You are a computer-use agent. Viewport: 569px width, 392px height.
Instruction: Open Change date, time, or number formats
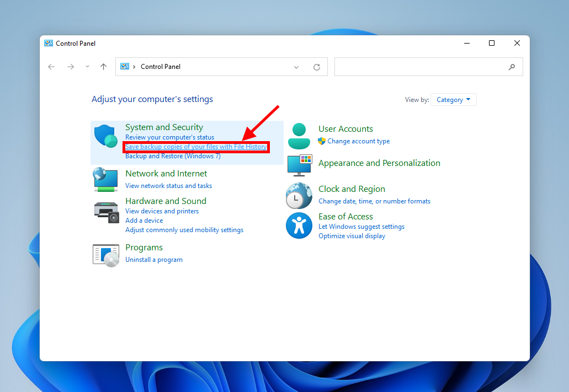point(375,201)
